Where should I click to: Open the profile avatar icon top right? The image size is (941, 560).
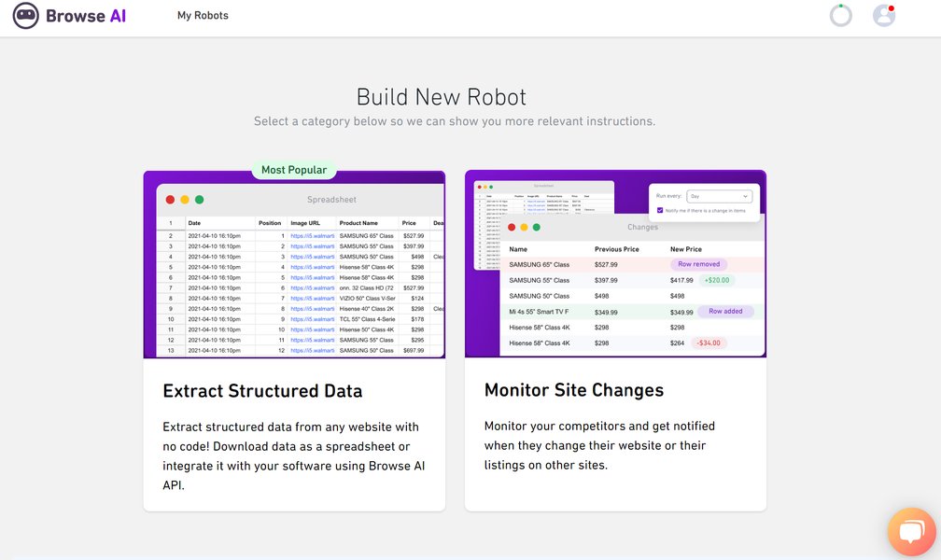coord(883,16)
